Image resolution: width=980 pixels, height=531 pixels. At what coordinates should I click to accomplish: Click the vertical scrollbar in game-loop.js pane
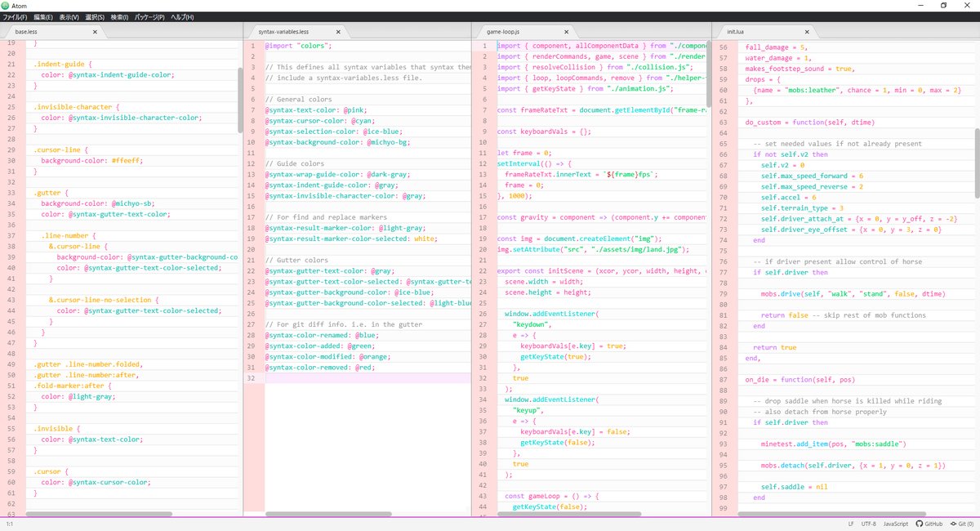pyautogui.click(x=710, y=74)
